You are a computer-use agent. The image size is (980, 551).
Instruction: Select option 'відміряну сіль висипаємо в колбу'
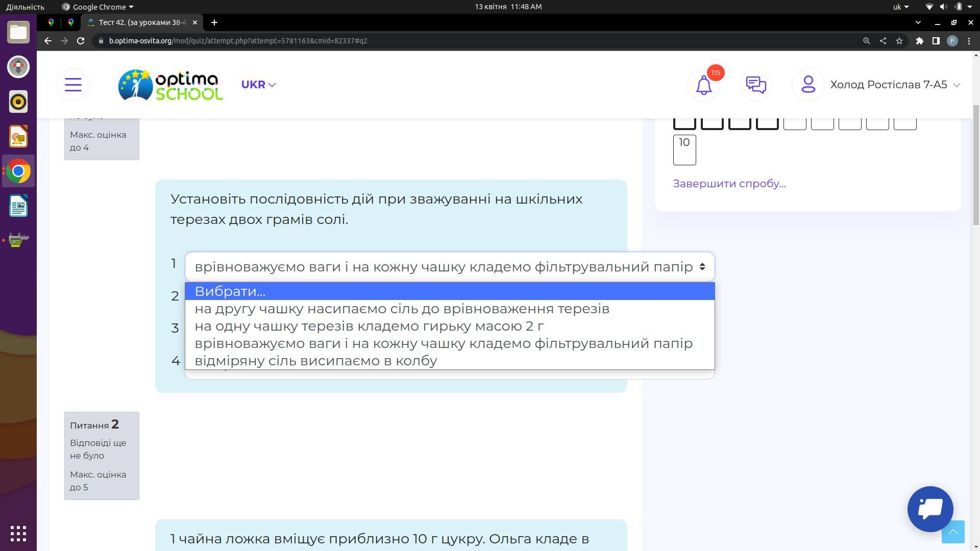pos(316,361)
